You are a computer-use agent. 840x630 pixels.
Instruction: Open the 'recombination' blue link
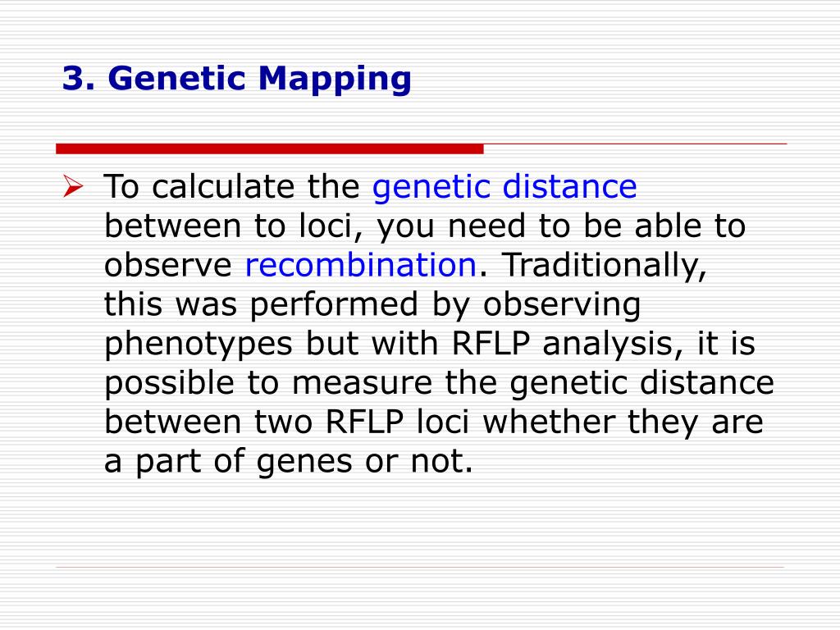(x=361, y=265)
